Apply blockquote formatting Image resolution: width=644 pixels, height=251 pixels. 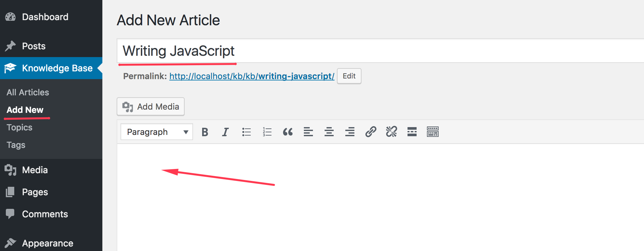tap(288, 132)
